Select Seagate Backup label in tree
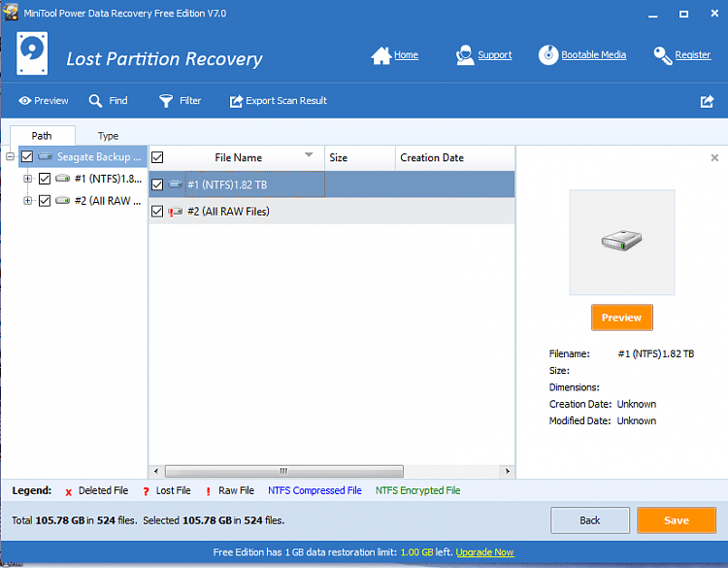This screenshot has height=568, width=728. click(x=98, y=157)
